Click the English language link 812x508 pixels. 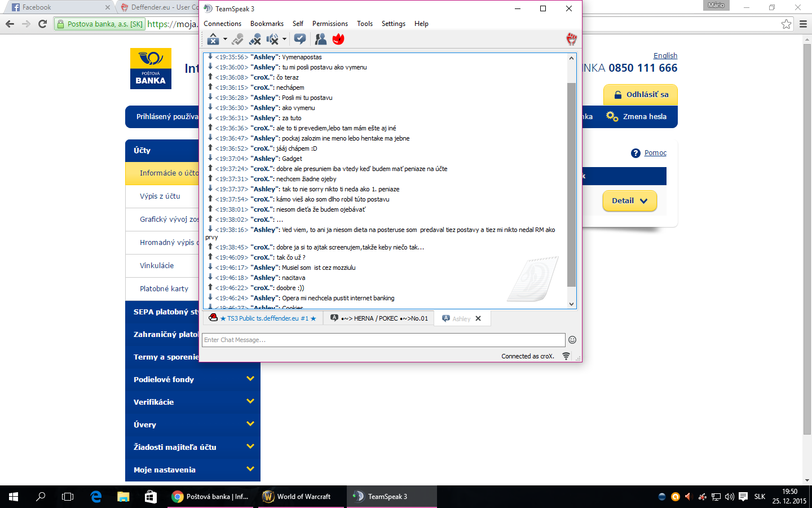pyautogui.click(x=665, y=55)
